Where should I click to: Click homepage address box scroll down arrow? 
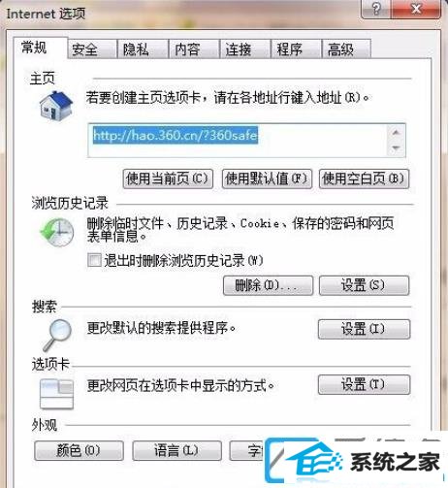[x=396, y=147]
